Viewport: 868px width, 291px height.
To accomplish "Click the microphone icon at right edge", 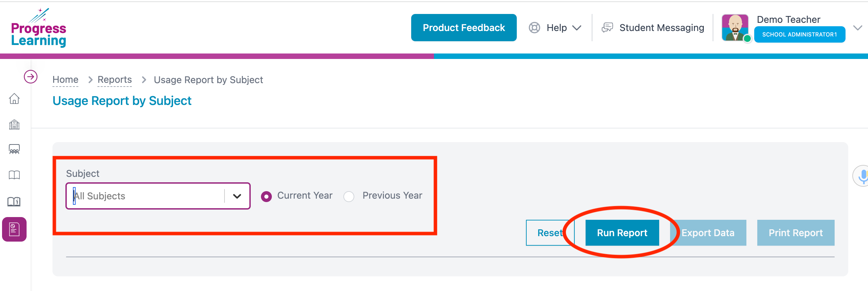I will pyautogui.click(x=861, y=176).
